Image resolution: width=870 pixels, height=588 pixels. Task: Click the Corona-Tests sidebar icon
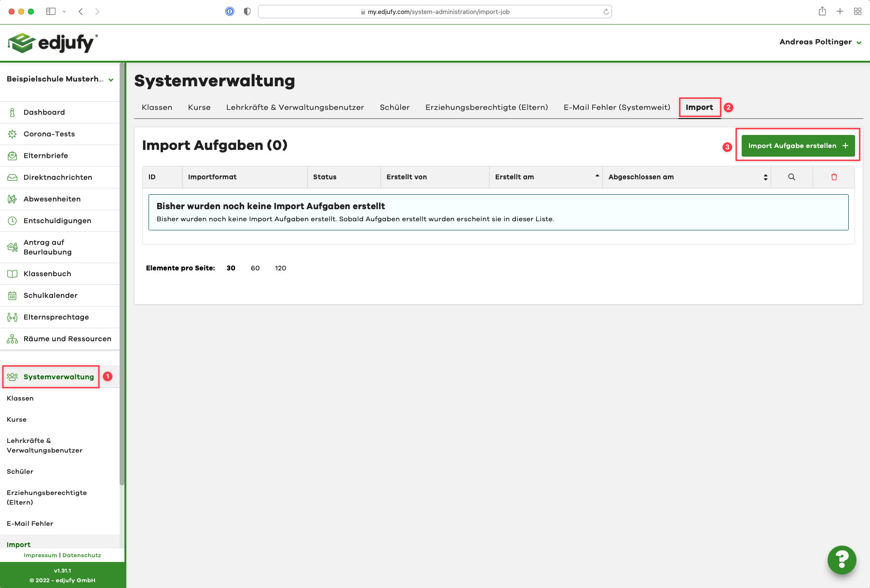click(x=13, y=134)
